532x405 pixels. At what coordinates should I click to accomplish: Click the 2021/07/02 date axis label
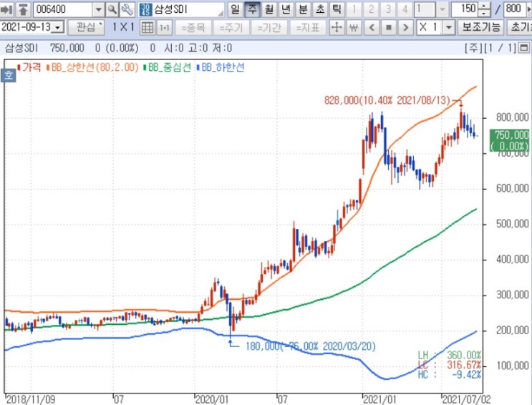467,399
